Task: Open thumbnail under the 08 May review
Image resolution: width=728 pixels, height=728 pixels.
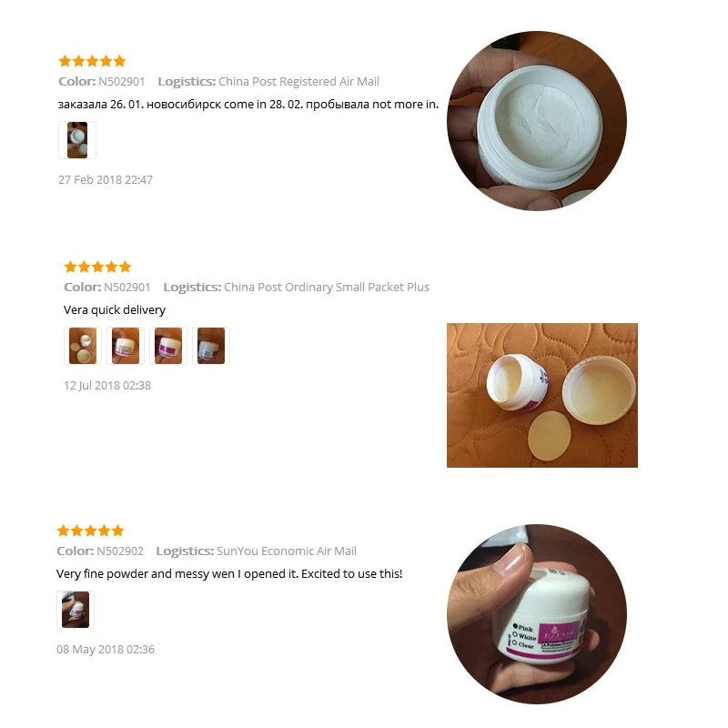Action: click(x=76, y=610)
